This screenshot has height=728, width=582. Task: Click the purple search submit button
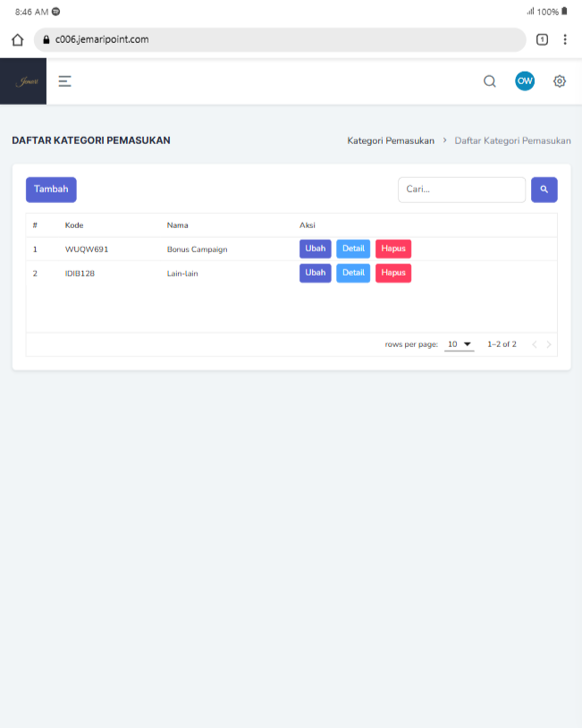pyautogui.click(x=544, y=190)
